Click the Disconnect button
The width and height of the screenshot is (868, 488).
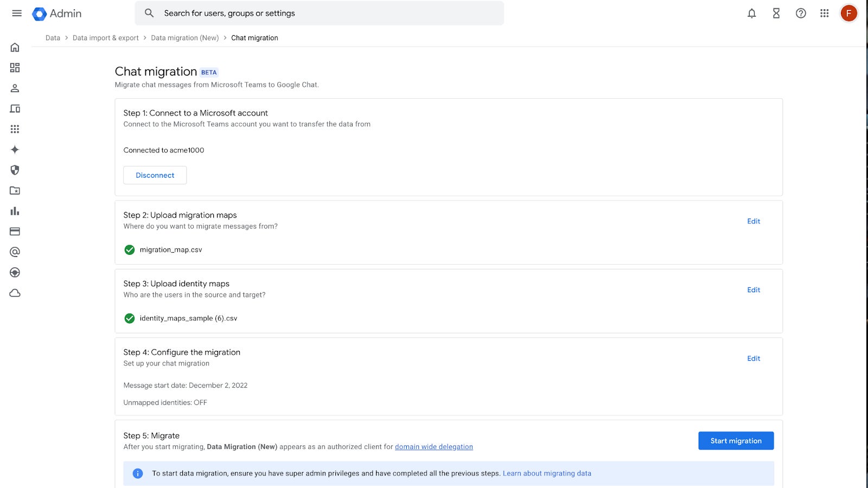tap(155, 175)
